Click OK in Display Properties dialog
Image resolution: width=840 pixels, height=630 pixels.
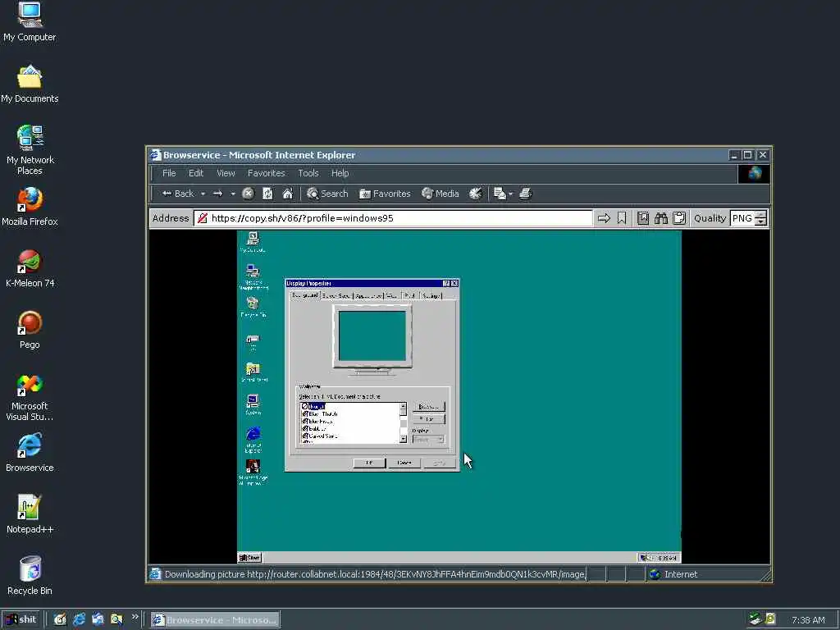[369, 463]
